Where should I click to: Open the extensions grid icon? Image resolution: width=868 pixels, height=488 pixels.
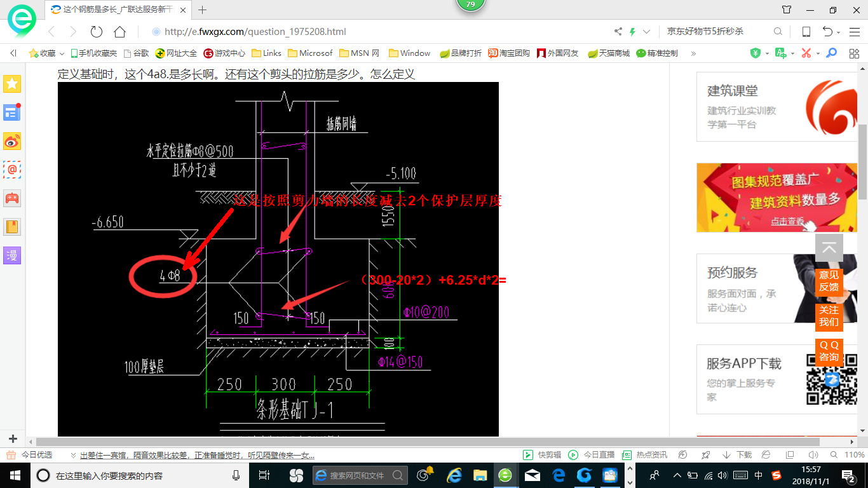coord(854,53)
